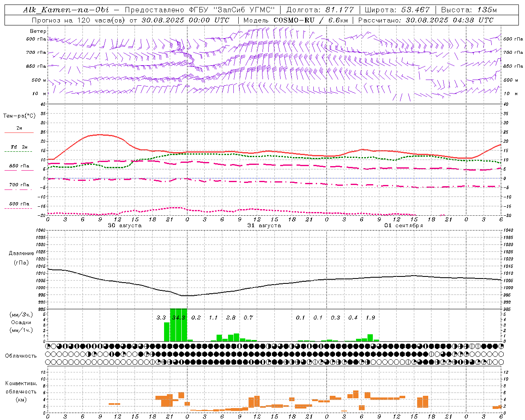The image size is (525, 420).
Task: Click the precipitation total '2.8'
Action: pos(231,318)
